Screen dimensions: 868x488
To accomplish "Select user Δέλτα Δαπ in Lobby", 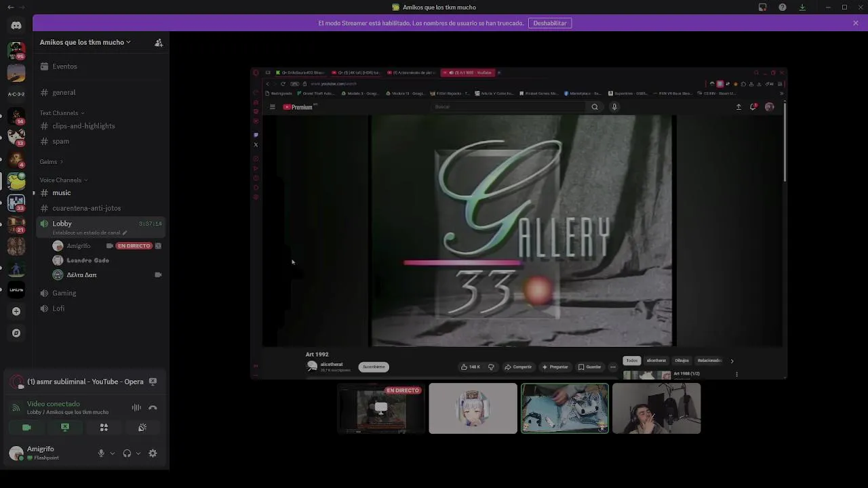I will tap(81, 274).
